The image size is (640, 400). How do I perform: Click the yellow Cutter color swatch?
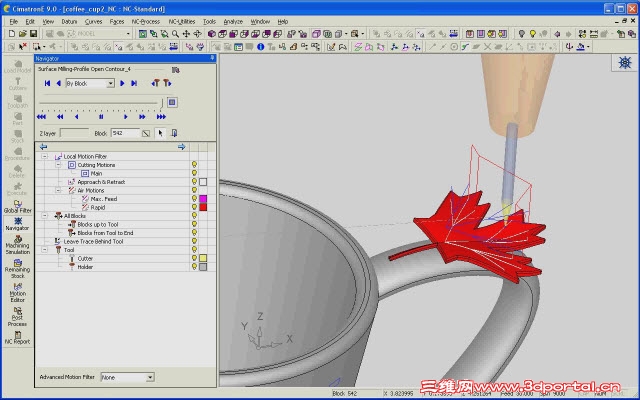click(203, 258)
